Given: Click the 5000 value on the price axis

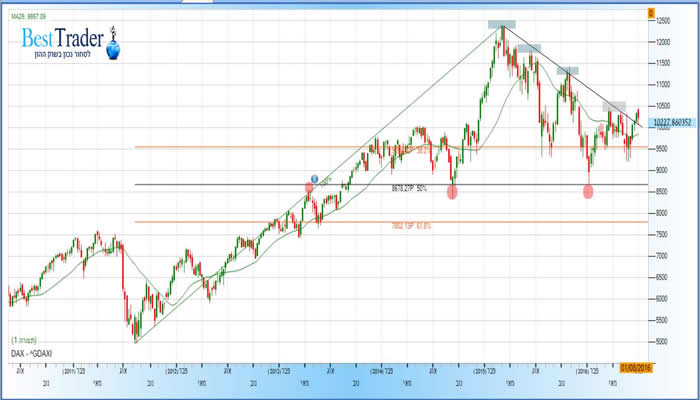Looking at the screenshot, I should [659, 342].
